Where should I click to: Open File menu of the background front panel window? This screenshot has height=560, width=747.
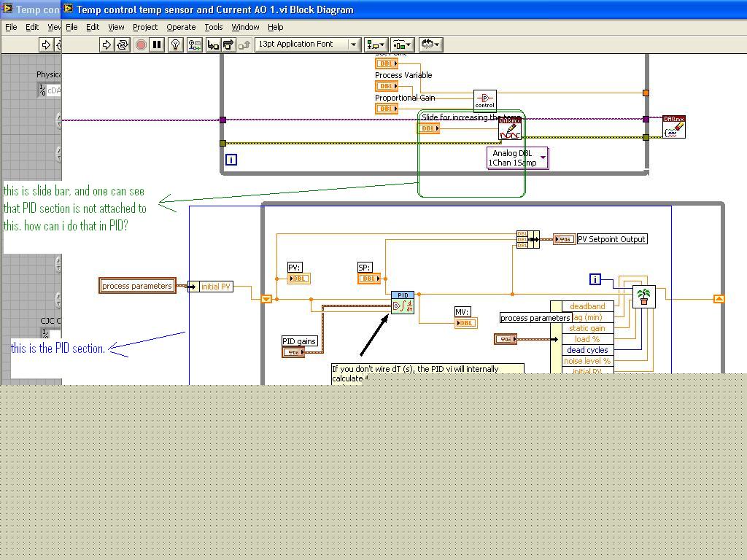[x=11, y=27]
